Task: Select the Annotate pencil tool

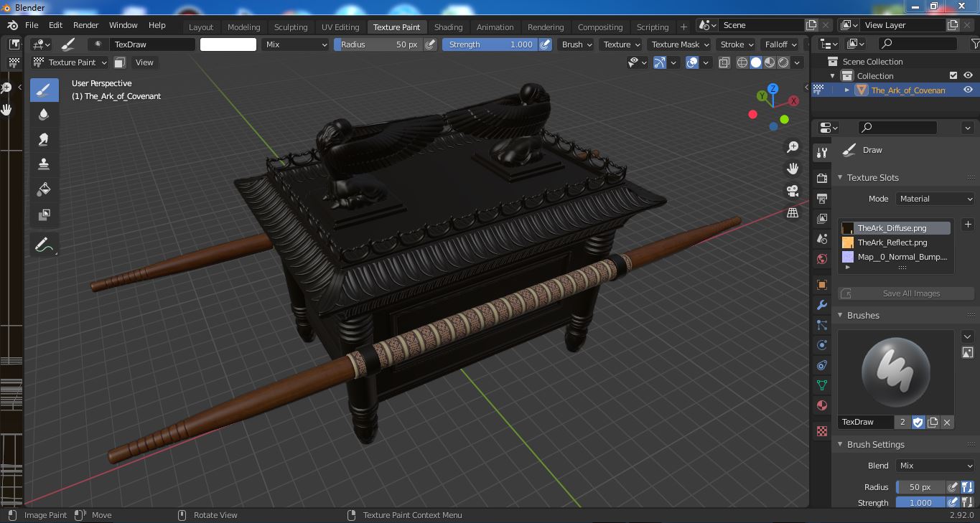Action: pos(44,245)
